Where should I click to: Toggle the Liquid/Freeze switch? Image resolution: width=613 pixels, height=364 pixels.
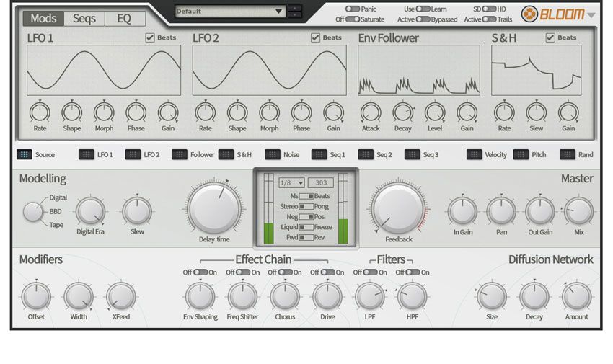pyautogui.click(x=306, y=227)
